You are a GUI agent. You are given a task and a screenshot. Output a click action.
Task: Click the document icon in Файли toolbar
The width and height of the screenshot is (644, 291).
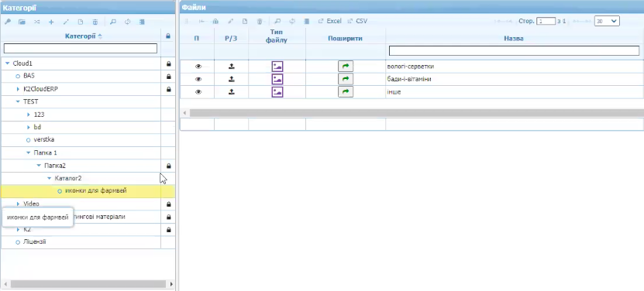[x=245, y=22]
